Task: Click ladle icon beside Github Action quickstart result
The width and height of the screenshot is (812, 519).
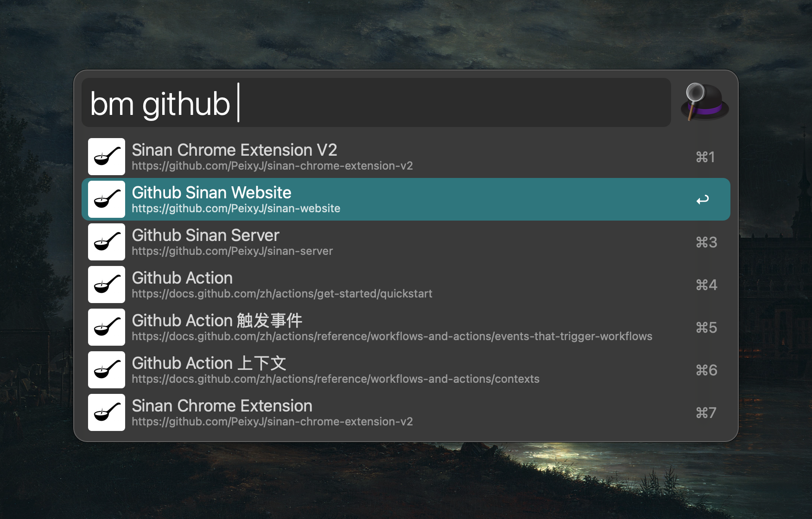Action: pyautogui.click(x=107, y=285)
